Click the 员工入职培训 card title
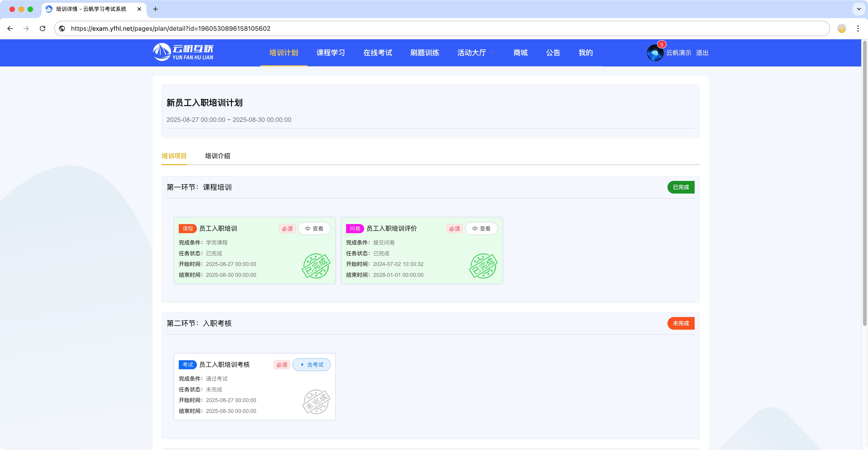Screen dimensions: 868x450 coord(218,229)
